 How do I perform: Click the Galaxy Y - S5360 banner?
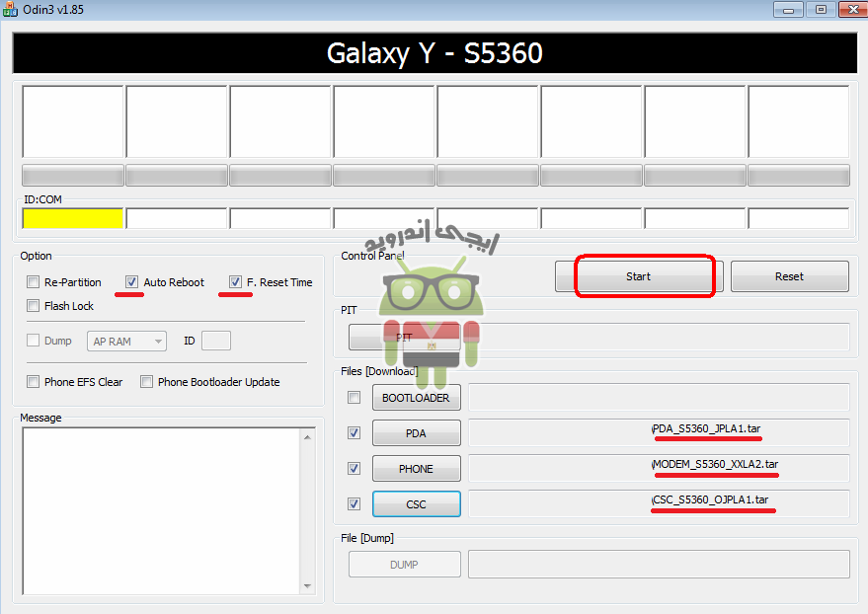434,53
